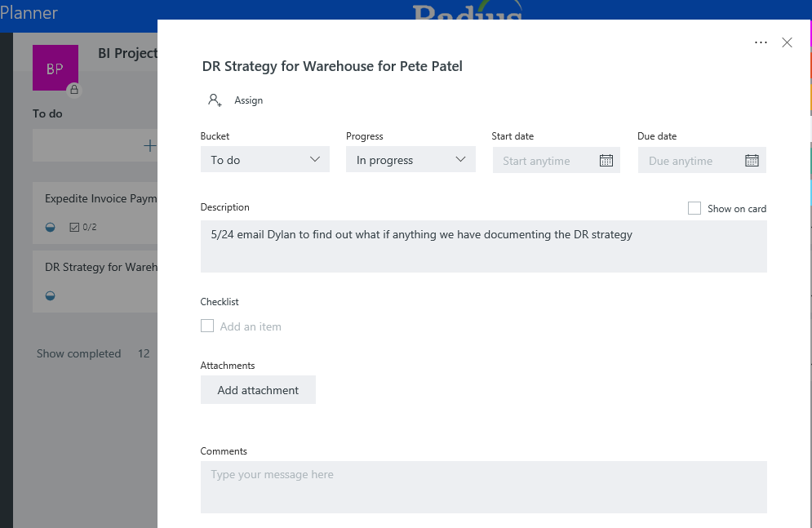Click Show completed 12 link
The width and height of the screenshot is (812, 528).
(x=93, y=353)
